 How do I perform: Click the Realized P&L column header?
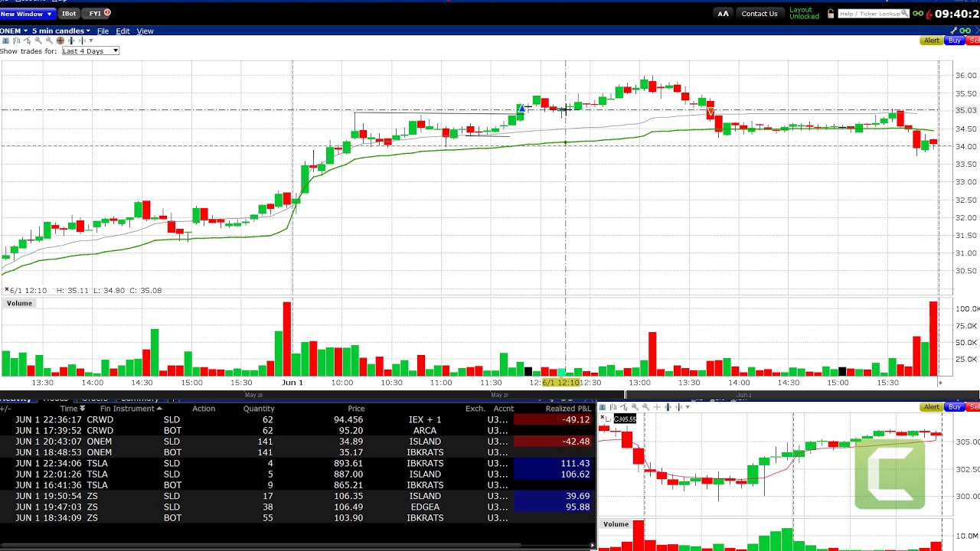[567, 409]
